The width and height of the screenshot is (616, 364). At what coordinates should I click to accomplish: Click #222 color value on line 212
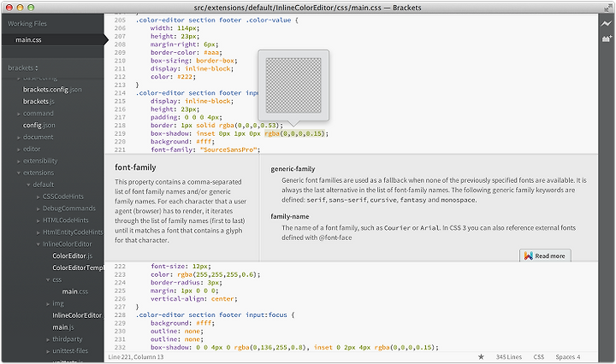[185, 77]
